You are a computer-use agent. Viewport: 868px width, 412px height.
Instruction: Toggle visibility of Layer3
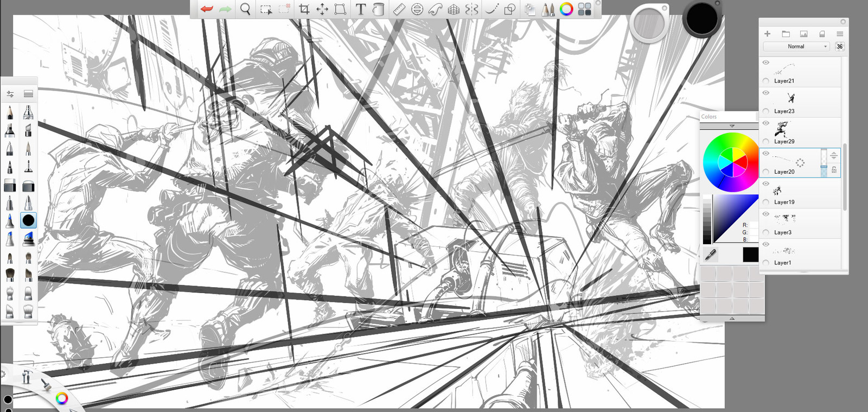point(766,214)
